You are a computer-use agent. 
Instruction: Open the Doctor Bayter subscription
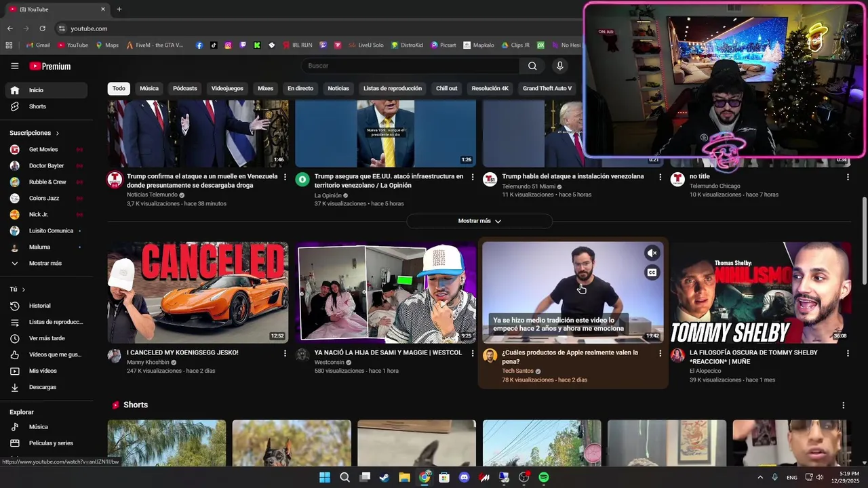pos(46,165)
